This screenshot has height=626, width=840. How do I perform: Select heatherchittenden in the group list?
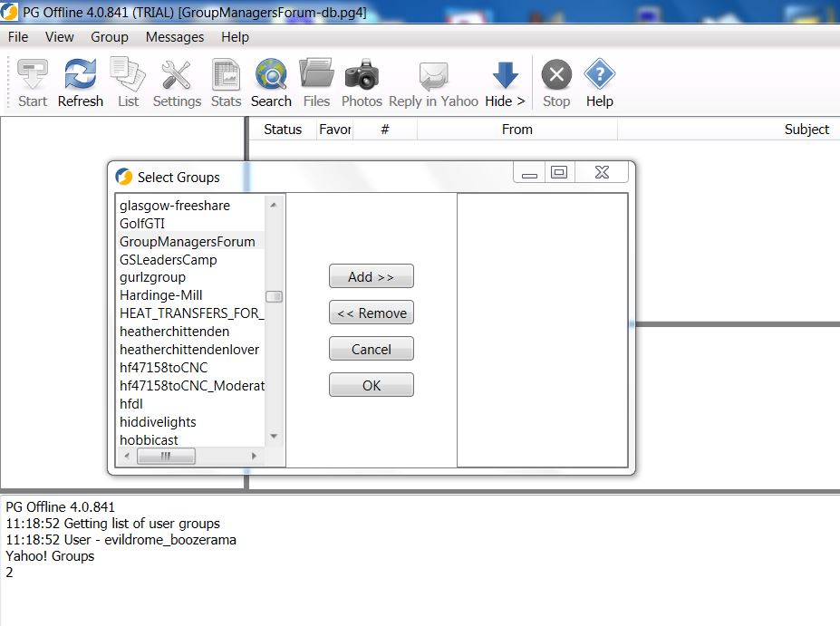click(x=190, y=332)
